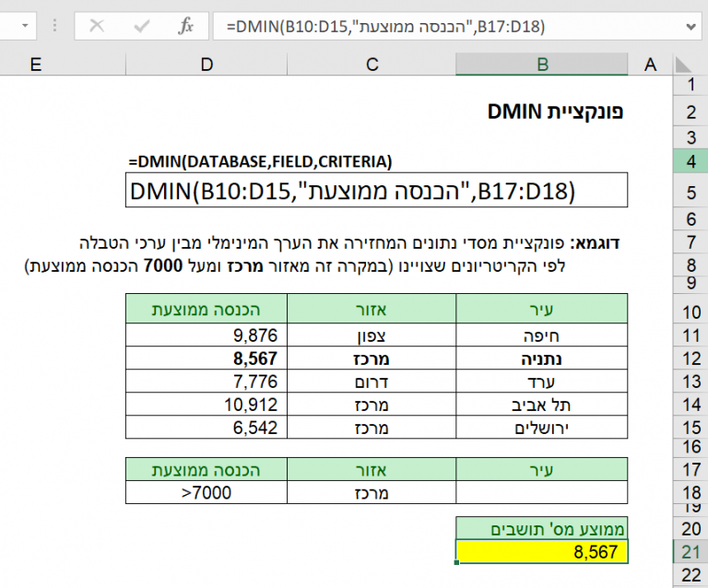Click the boxed large DMIN(B10:D15 formula cell
Screen dimensions: 708x588
(x=376, y=190)
